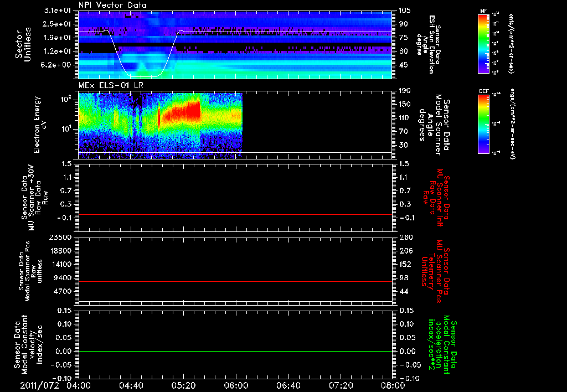Click the red line in Scanner Pos panel
The height and width of the screenshot is (392, 567).
[235, 282]
